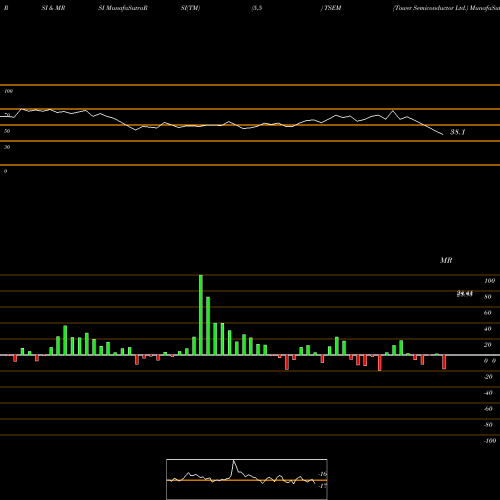500x500 pixels.
Task: Click the end point of the RSI line
Action: (443, 135)
